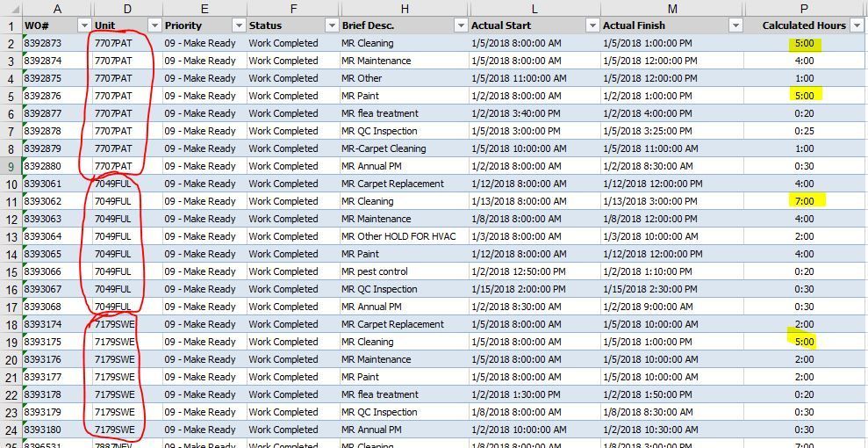This screenshot has height=448, width=868.
Task: Click work order cell 8393068
Action: 57,307
